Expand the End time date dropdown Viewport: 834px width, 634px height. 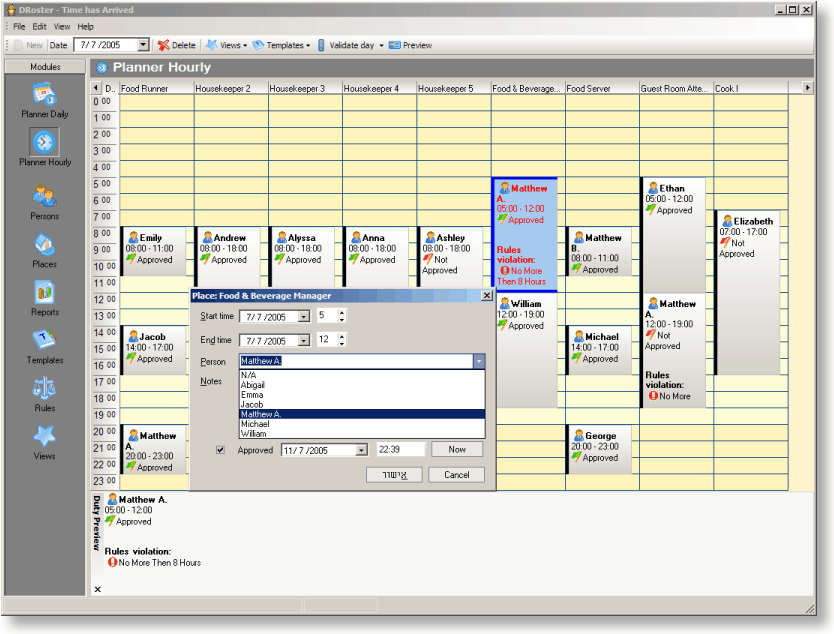303,341
